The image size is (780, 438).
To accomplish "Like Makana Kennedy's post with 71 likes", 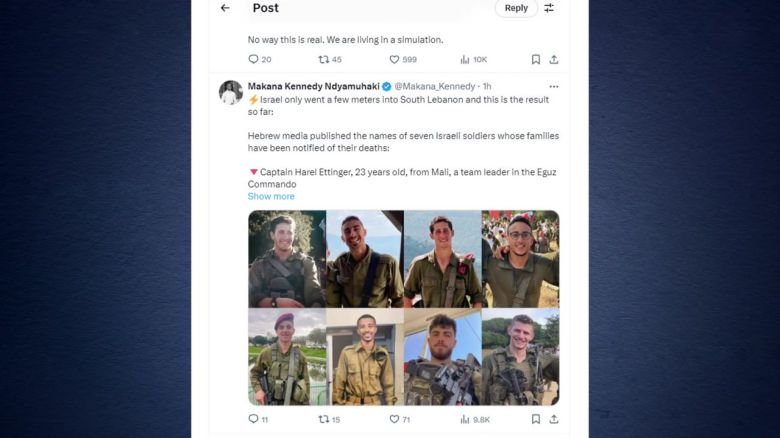I will coord(395,419).
